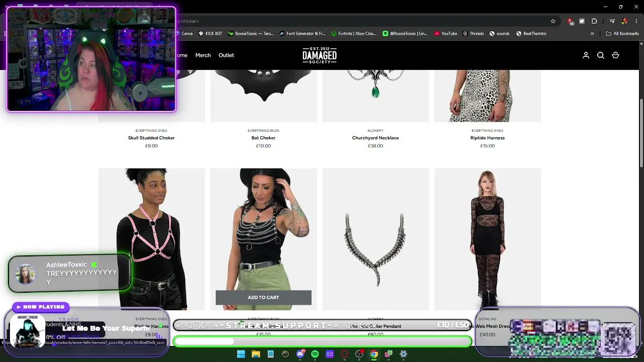
Task: Open the BeatTheIntro bookmark
Action: coord(531,34)
